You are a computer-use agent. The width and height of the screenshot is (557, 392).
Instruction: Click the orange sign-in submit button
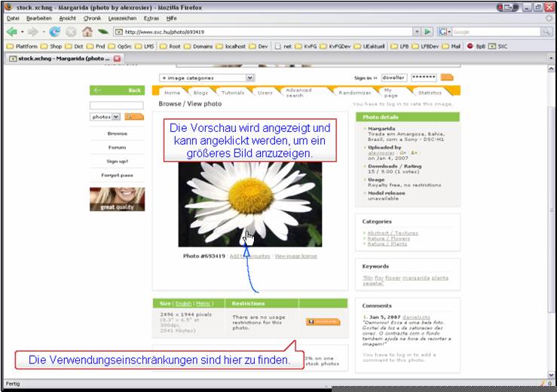pyautogui.click(x=447, y=78)
